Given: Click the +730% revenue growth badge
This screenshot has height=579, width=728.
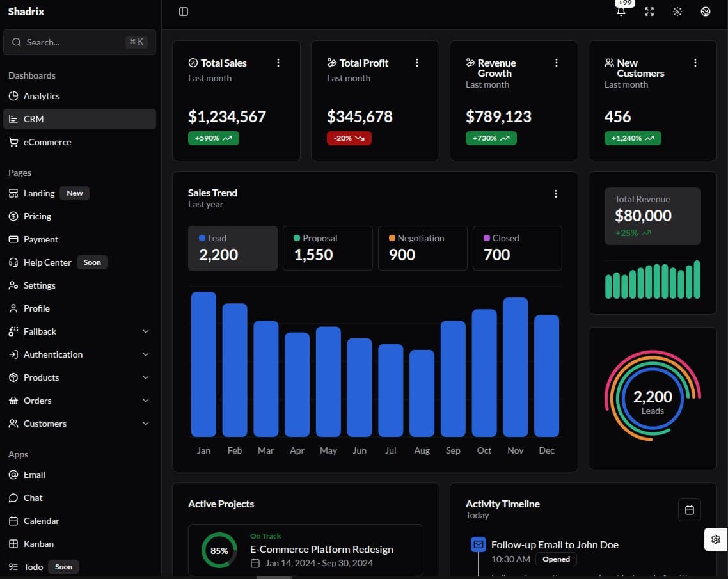Looking at the screenshot, I should point(491,138).
